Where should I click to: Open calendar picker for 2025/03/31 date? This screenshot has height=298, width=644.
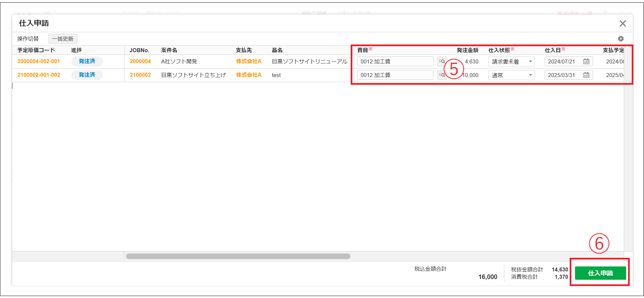[x=586, y=75]
